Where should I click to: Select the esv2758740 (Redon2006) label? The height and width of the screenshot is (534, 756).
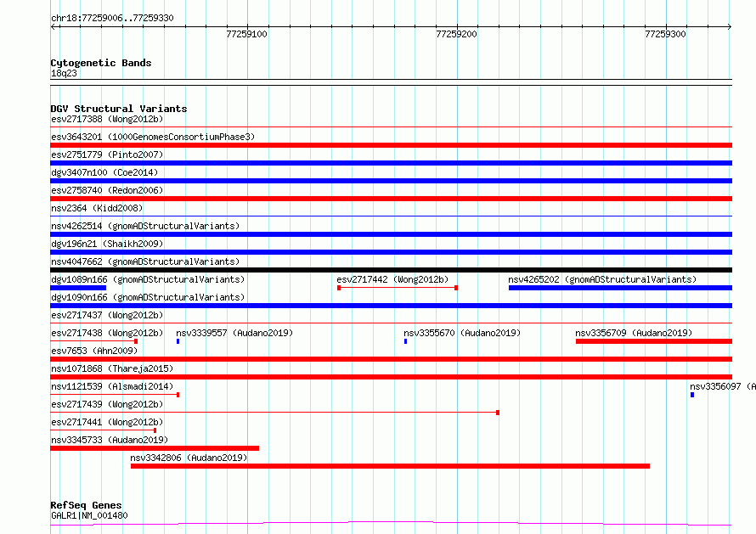pyautogui.click(x=107, y=190)
